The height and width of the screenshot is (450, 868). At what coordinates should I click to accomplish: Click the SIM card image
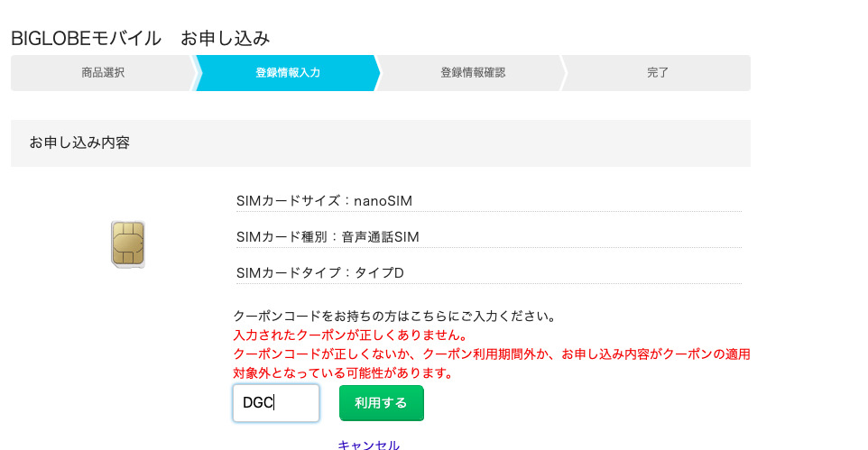[127, 244]
